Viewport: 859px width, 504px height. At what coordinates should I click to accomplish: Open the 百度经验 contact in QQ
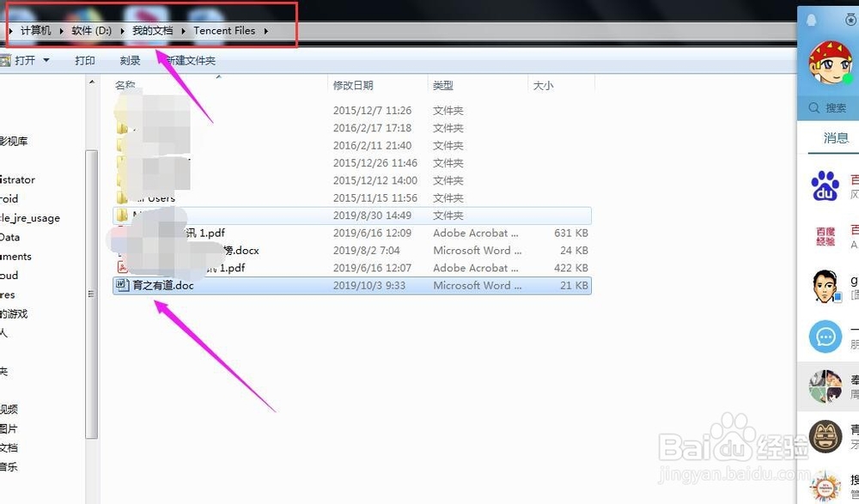point(825,236)
